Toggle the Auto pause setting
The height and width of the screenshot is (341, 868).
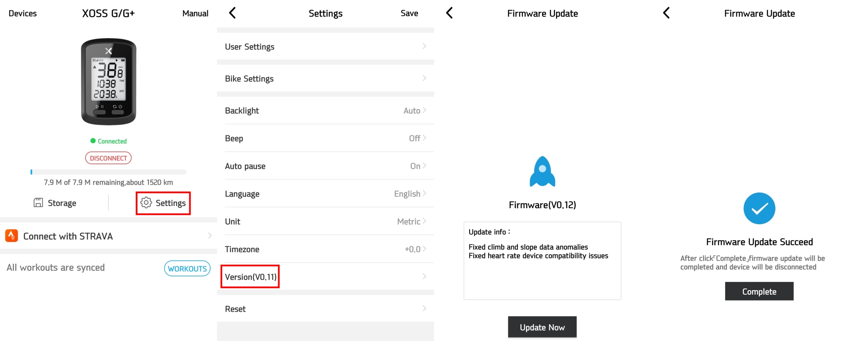325,166
